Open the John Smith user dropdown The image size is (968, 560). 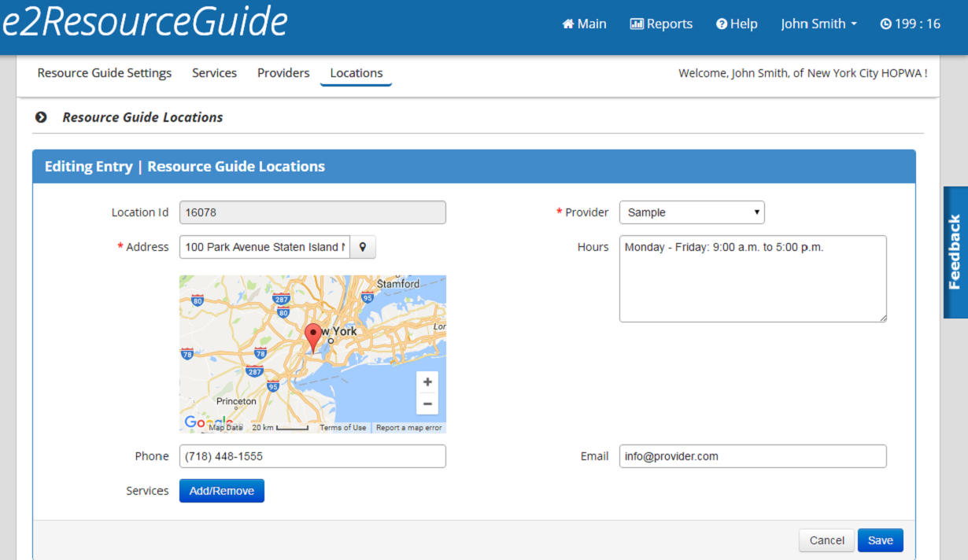pos(818,24)
